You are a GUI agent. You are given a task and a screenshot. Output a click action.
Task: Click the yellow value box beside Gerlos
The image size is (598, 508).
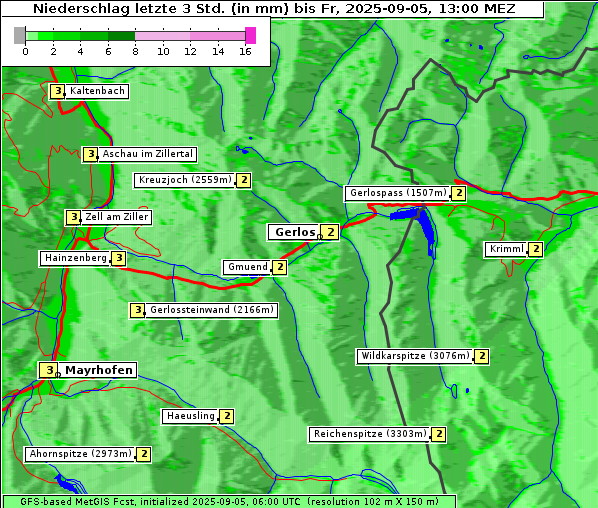coord(330,232)
